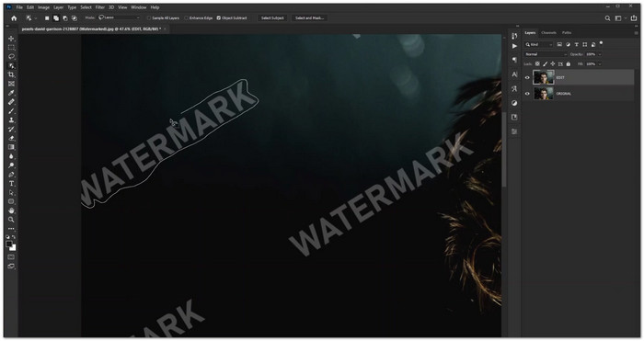Open the Window menu
644x341 pixels.
pyautogui.click(x=138, y=7)
